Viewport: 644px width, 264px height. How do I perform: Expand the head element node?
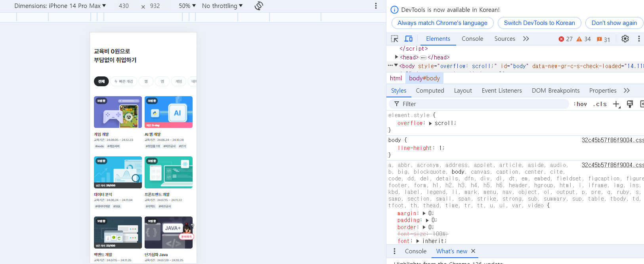396,57
